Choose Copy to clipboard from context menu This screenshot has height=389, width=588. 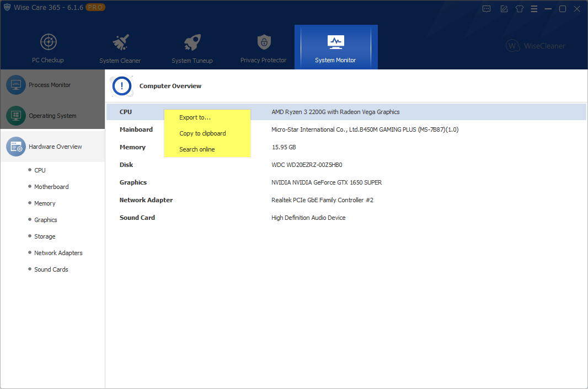207,133
